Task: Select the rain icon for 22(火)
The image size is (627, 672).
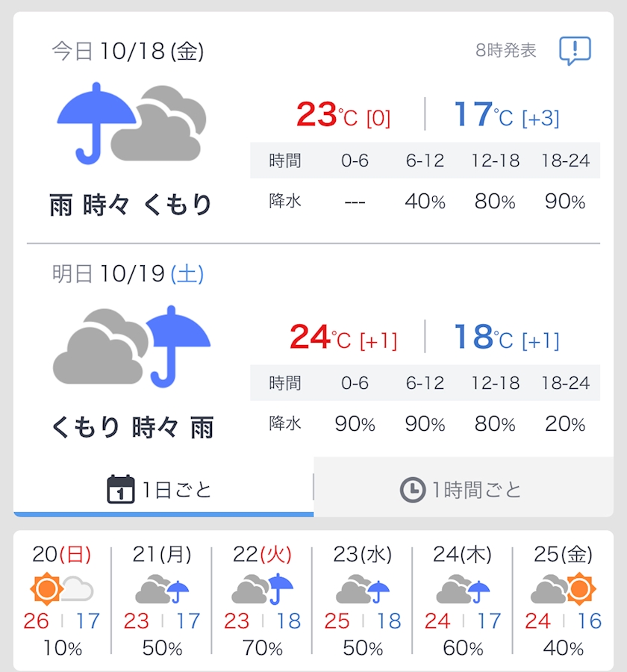Action: click(x=262, y=589)
